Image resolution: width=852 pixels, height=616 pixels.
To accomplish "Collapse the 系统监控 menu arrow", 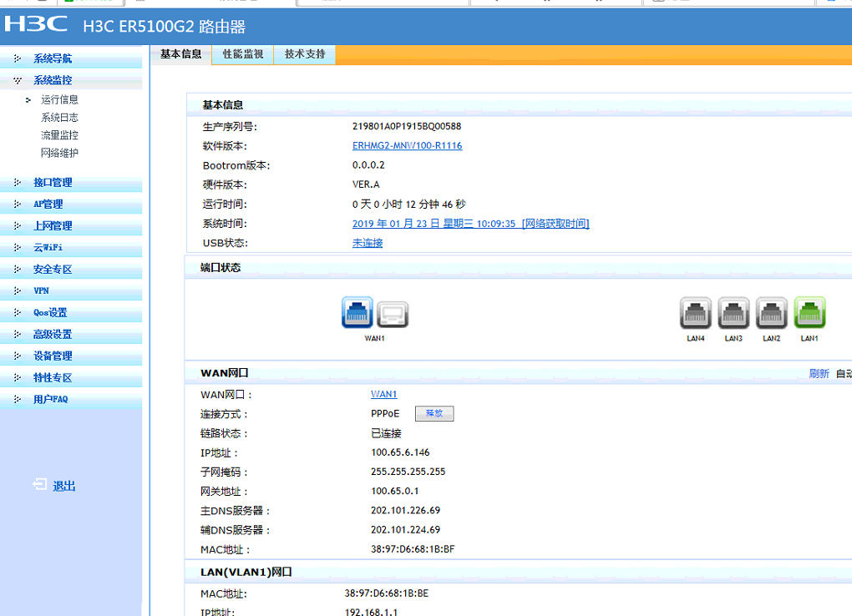I will tap(18, 80).
